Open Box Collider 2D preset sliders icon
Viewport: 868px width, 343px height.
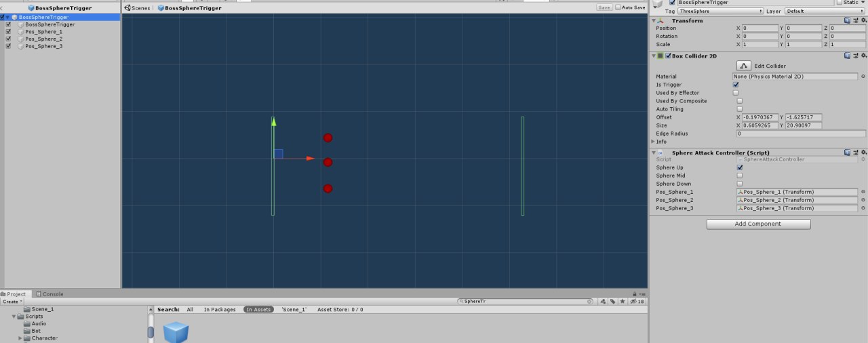[x=855, y=56]
